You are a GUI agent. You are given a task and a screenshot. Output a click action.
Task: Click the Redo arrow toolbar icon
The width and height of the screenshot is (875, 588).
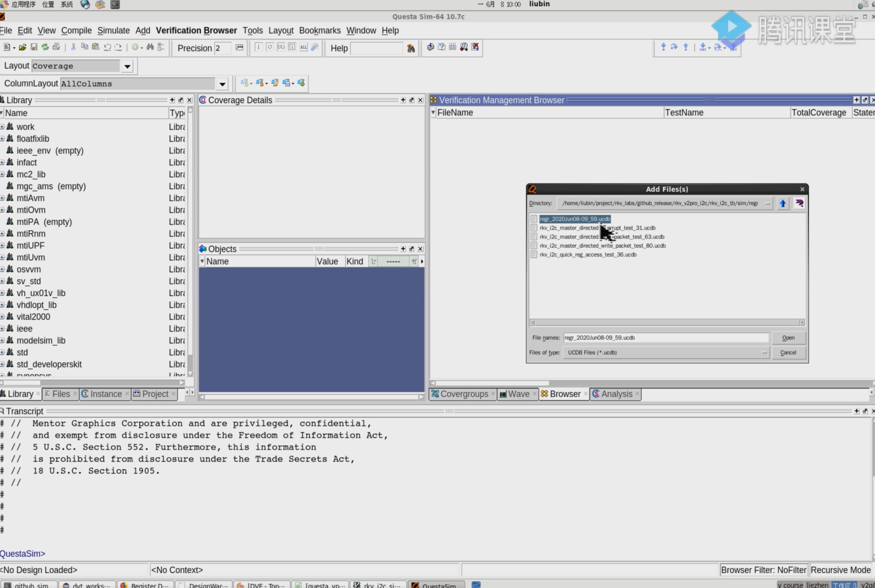pyautogui.click(x=118, y=47)
